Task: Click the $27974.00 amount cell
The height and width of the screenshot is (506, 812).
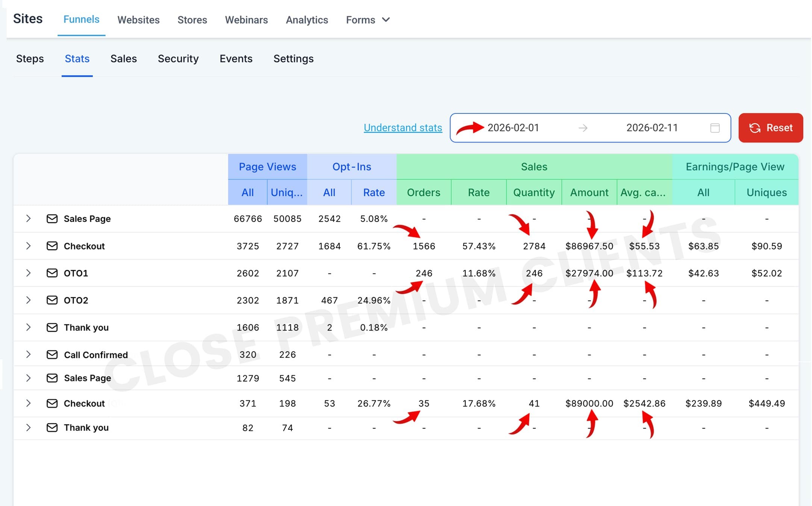Action: 589,273
